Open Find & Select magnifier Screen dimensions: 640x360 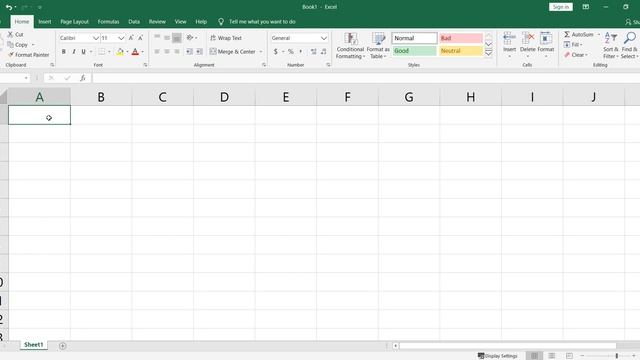coord(630,45)
